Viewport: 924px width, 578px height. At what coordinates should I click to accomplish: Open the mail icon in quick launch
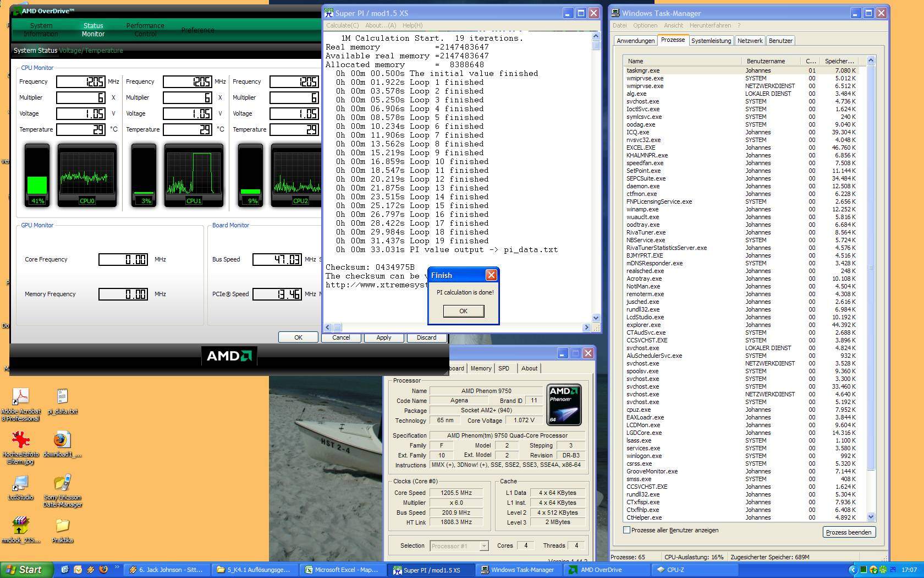pos(78,570)
